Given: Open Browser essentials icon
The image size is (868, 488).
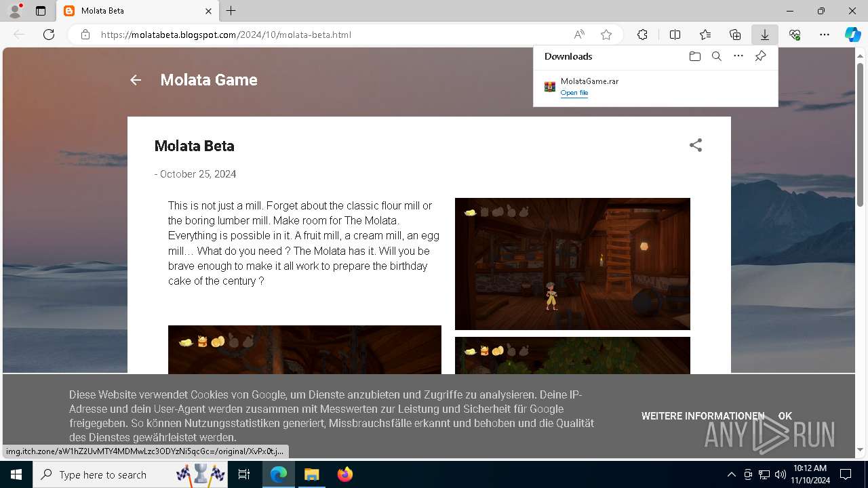Looking at the screenshot, I should point(795,35).
